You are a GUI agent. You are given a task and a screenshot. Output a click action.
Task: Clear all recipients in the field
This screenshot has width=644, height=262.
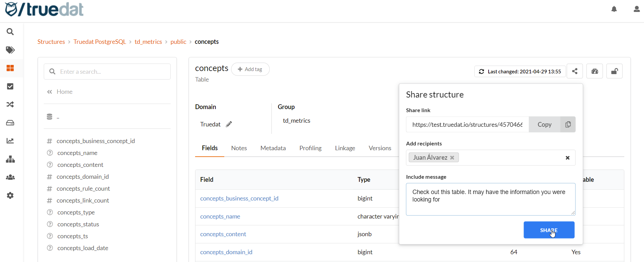[567, 158]
